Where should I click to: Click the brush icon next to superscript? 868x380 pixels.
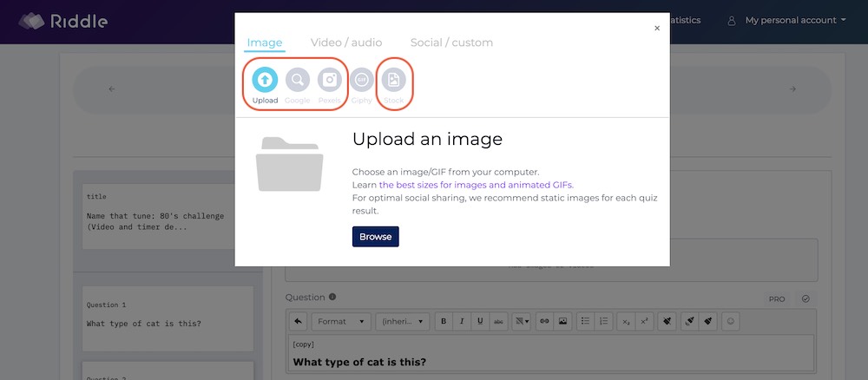tap(667, 321)
